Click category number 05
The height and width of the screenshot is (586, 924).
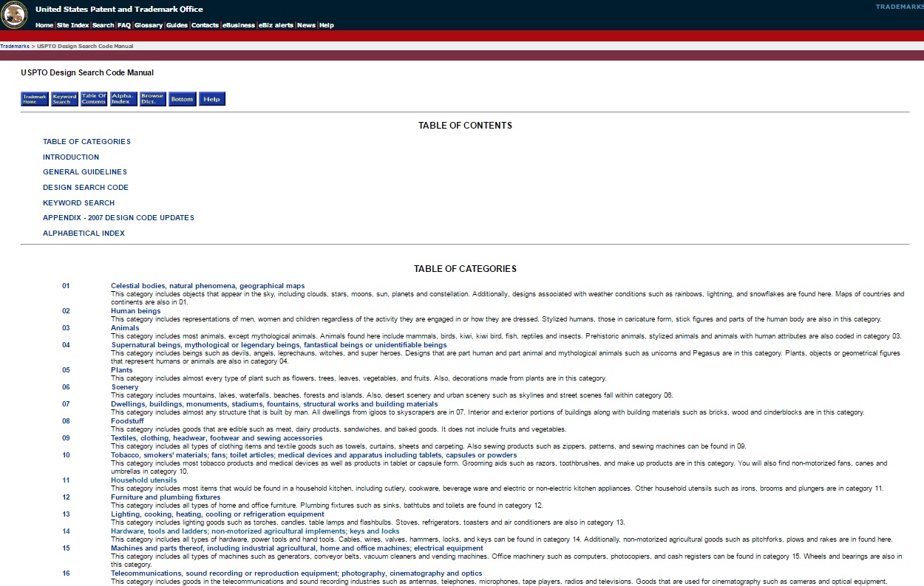point(67,370)
